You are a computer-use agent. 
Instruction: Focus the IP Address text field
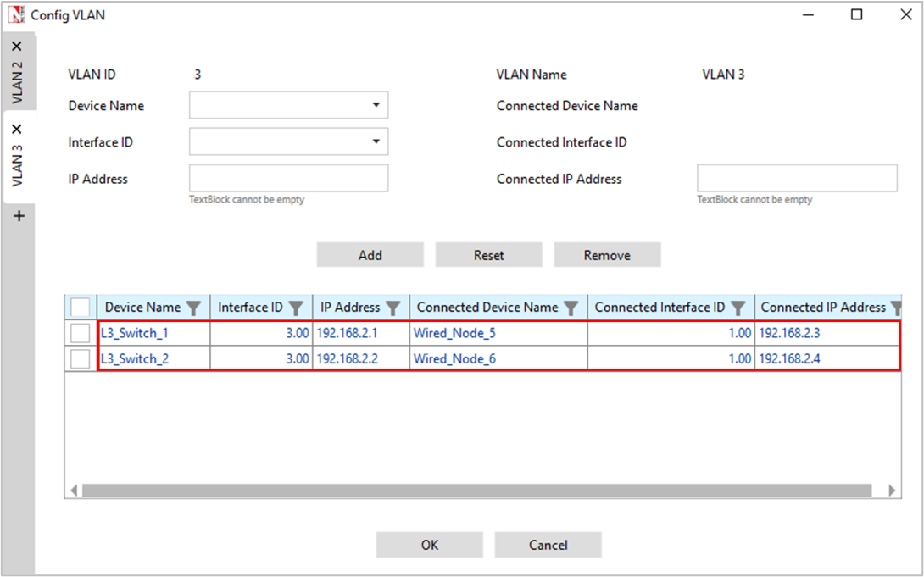coord(288,178)
